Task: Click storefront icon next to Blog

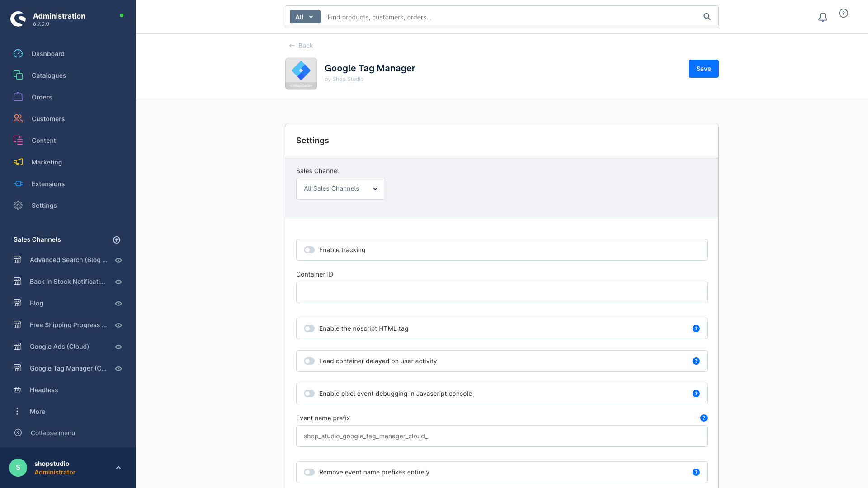Action: point(17,303)
